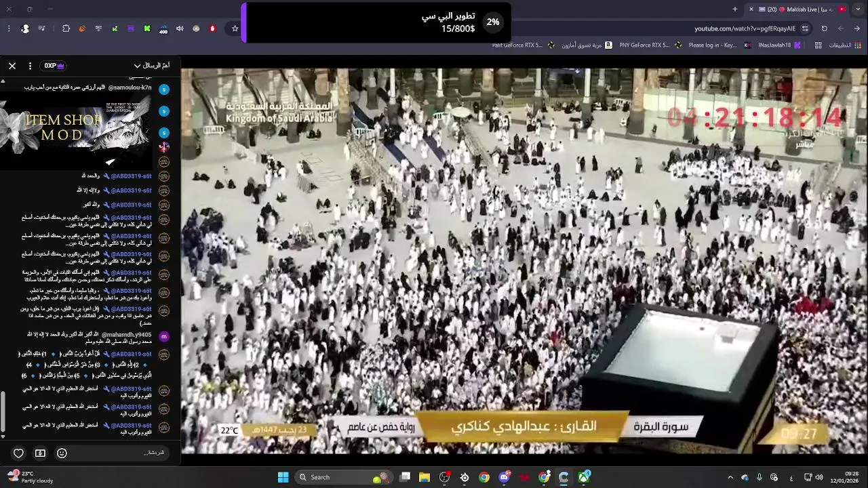Click the heart reaction icon in chat
Image resolution: width=868 pixels, height=488 pixels.
[19, 453]
